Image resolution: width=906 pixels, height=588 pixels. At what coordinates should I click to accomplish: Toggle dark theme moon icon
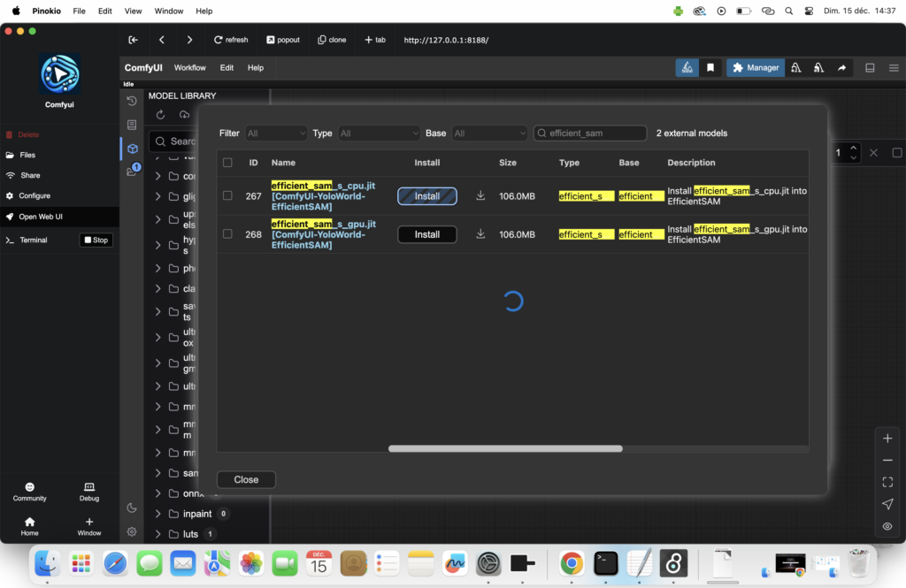(x=132, y=508)
